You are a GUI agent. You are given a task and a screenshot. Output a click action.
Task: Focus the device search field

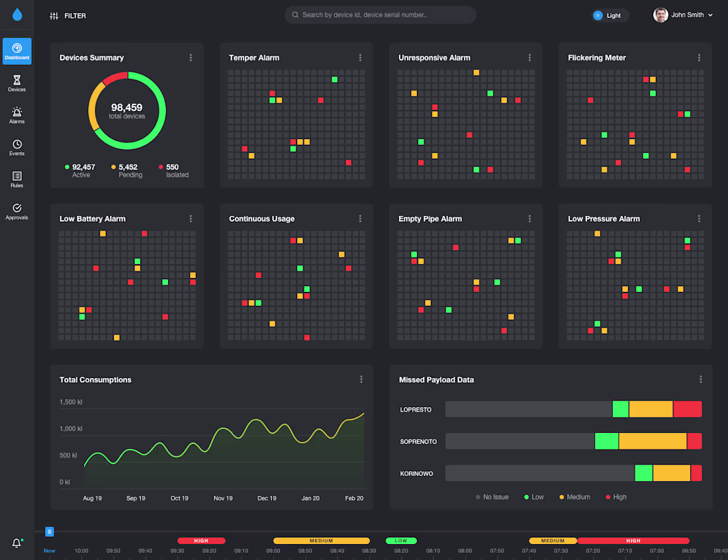tap(381, 15)
